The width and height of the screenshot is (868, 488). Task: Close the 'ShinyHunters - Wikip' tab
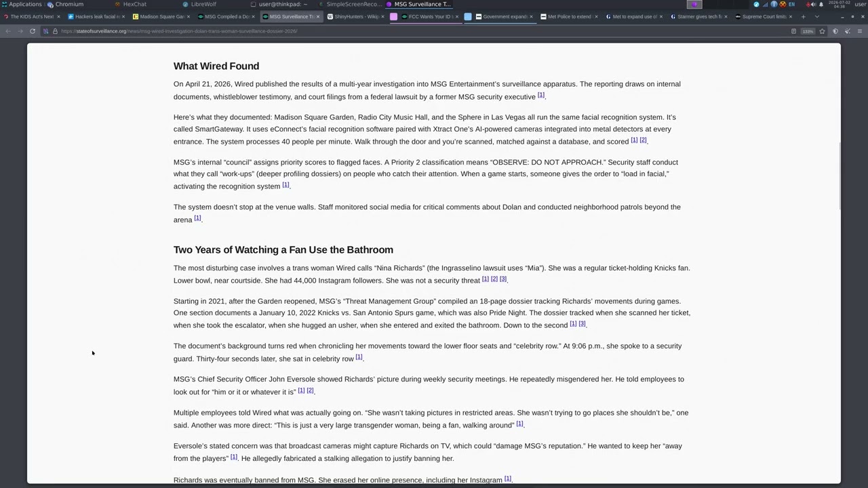[383, 16]
